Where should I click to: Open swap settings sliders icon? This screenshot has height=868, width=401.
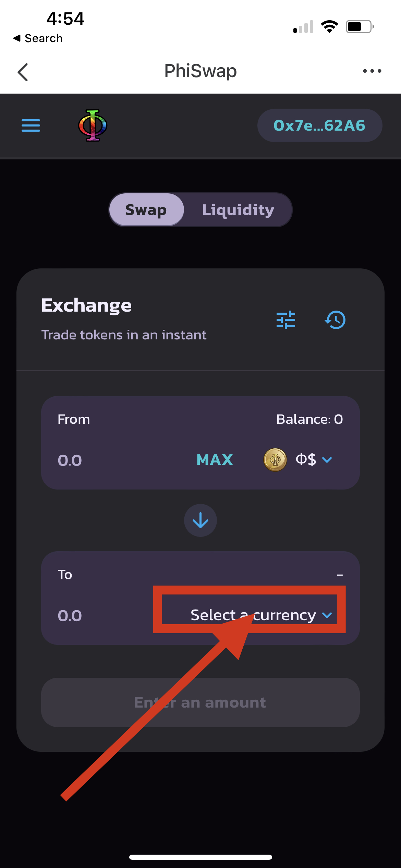pyautogui.click(x=286, y=320)
